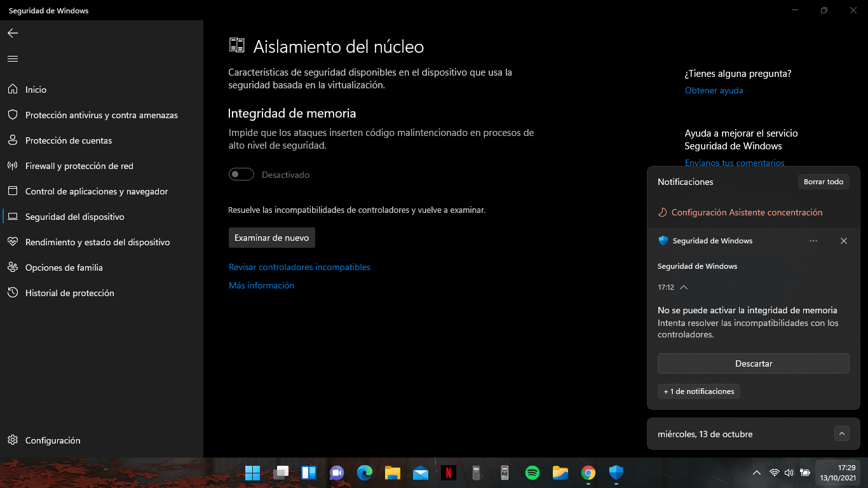Collapse the 17:12 notification details
The image size is (868, 488).
(x=683, y=287)
